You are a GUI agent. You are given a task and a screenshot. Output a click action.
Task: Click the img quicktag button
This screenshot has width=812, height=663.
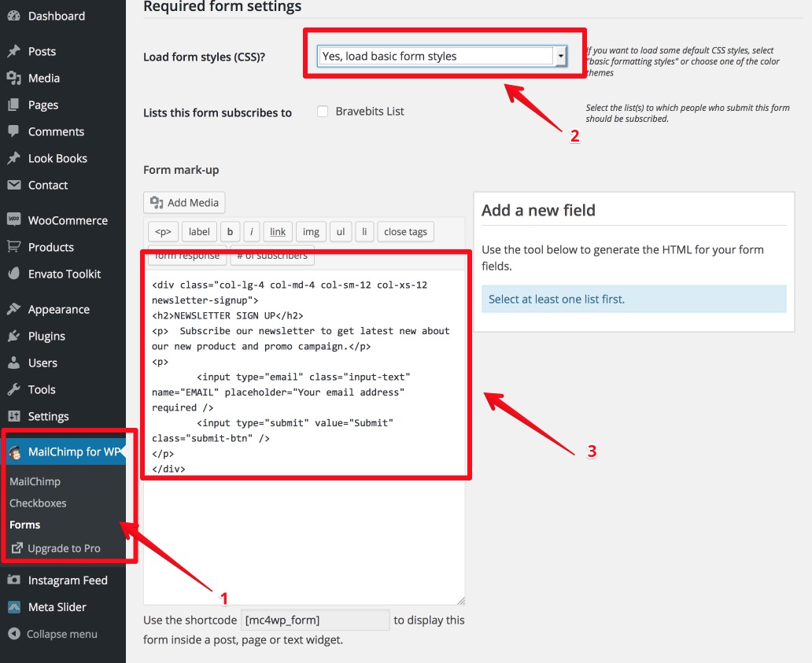click(312, 232)
